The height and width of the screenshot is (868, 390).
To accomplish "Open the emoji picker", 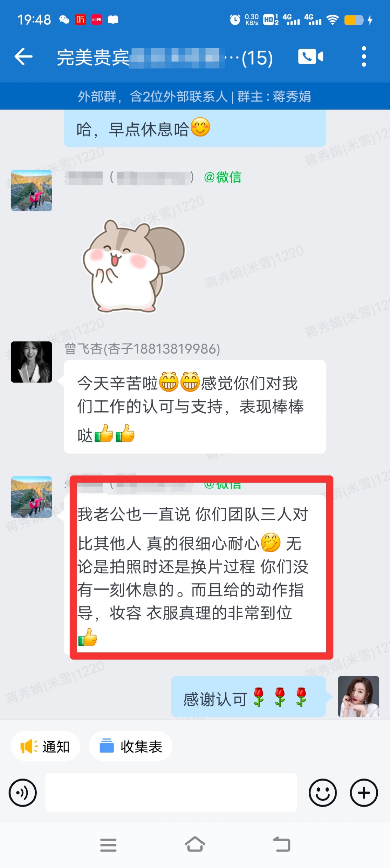I will (323, 793).
